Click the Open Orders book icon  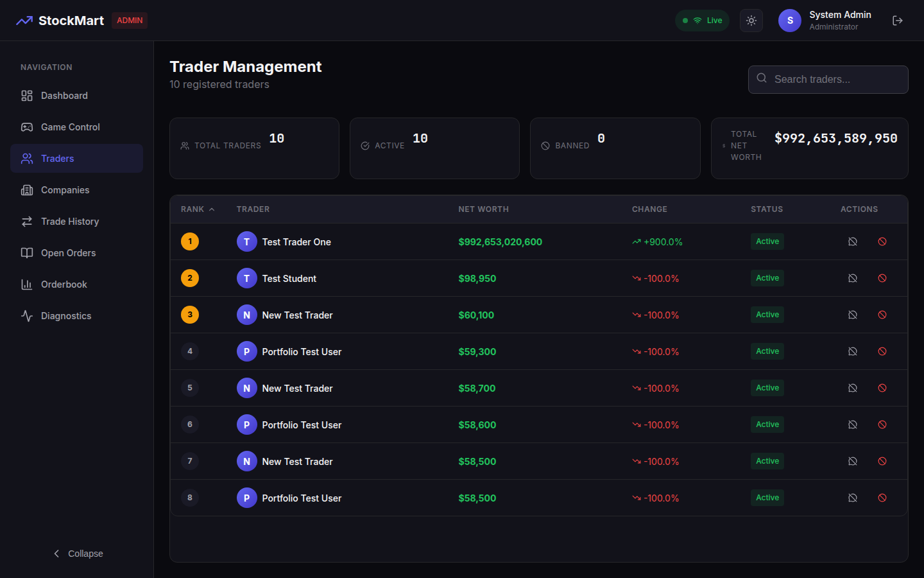pos(26,252)
